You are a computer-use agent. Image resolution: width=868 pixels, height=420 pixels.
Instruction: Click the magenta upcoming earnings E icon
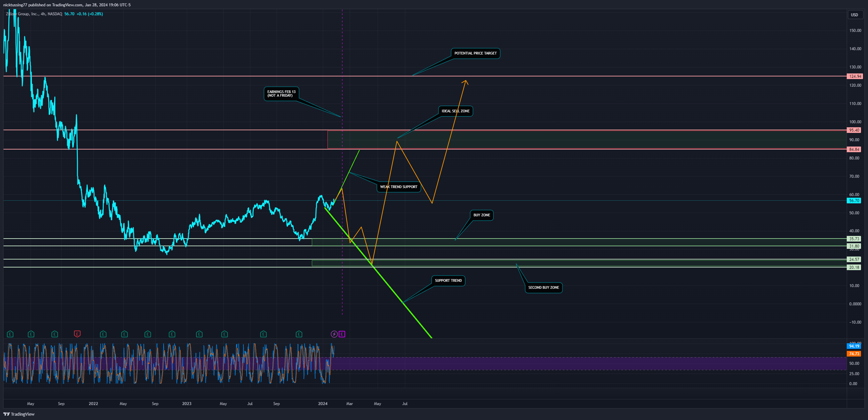tap(342, 334)
